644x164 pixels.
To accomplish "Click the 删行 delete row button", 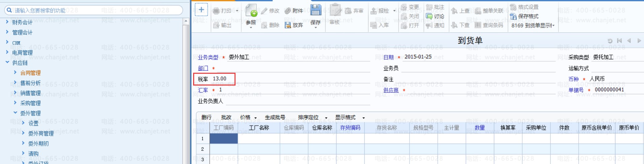I will click(206, 118).
